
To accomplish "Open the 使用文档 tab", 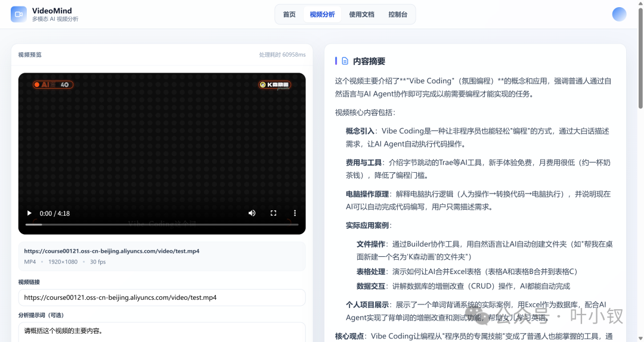I will pyautogui.click(x=361, y=14).
